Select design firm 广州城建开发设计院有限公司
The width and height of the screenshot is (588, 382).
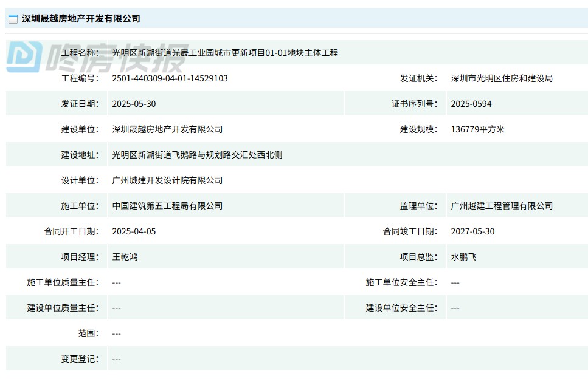[167, 180]
